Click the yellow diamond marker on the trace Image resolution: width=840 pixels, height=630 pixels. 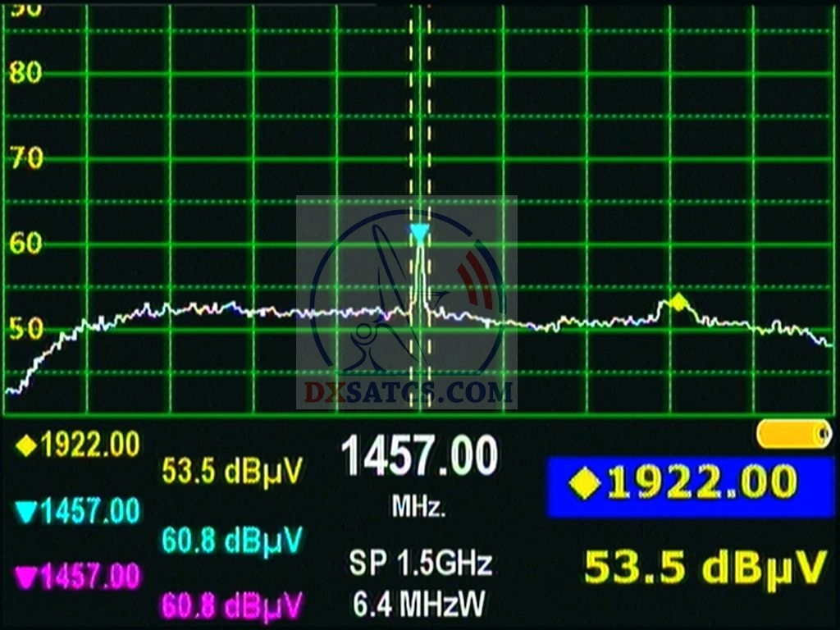click(x=678, y=301)
